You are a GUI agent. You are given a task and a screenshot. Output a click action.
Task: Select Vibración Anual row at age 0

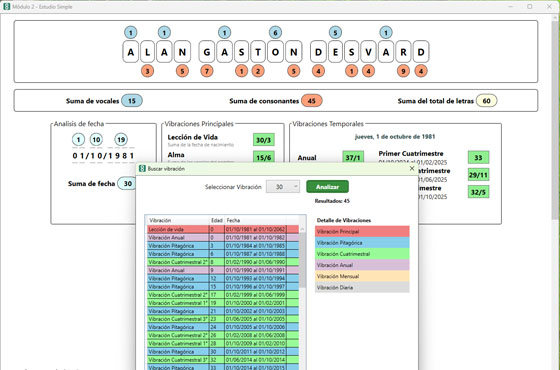[223, 238]
